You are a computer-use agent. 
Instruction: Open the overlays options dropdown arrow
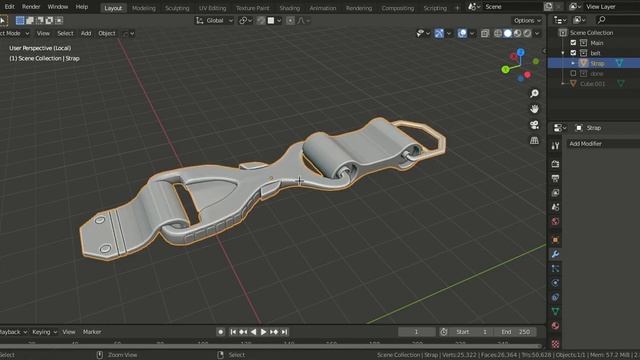(472, 33)
